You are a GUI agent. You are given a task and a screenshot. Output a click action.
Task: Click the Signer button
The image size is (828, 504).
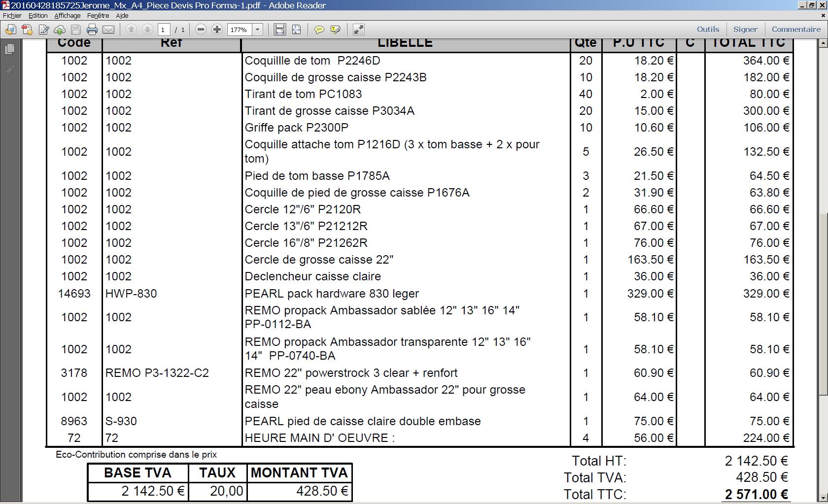[745, 30]
